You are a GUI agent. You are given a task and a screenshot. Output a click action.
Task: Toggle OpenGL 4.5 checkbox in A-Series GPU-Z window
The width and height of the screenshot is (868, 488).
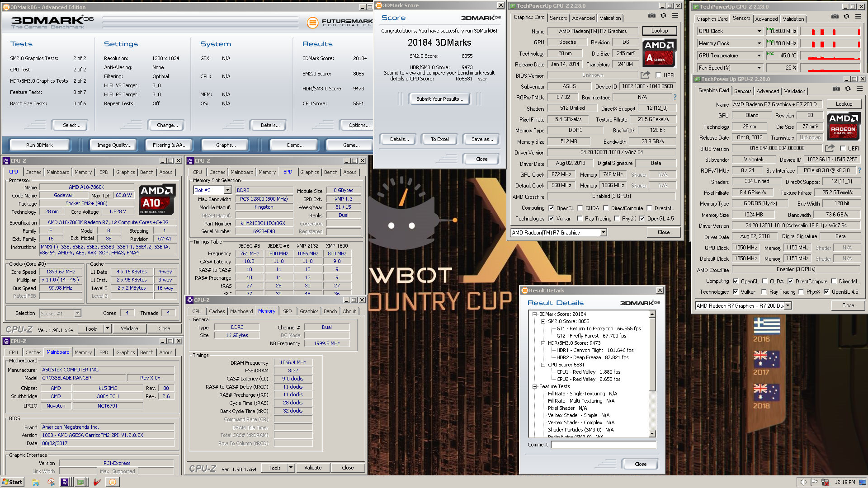tap(642, 219)
